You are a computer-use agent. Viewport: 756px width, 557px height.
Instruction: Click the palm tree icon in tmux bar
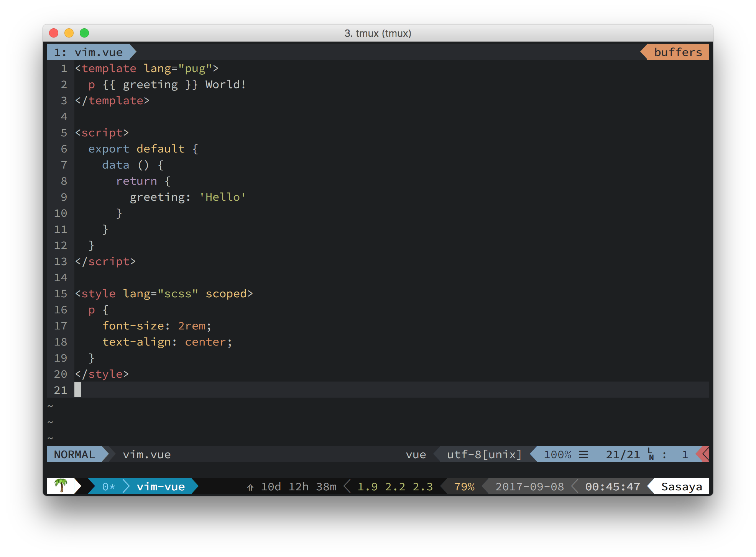(61, 486)
